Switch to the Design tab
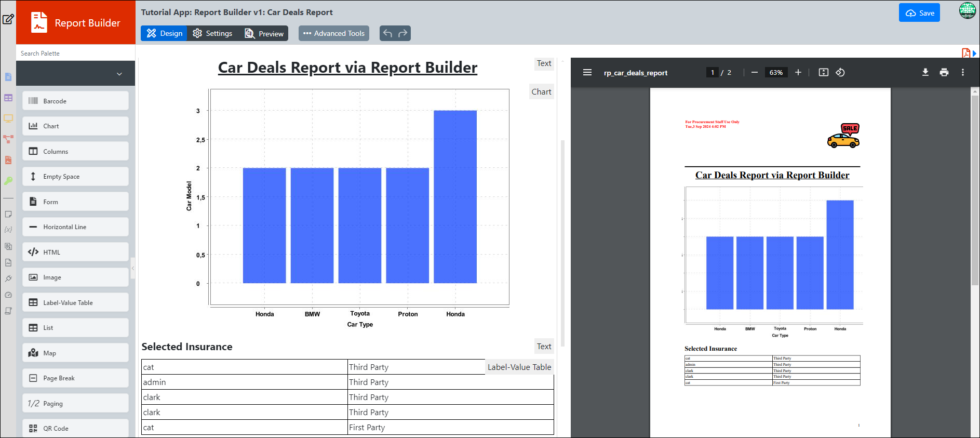The width and height of the screenshot is (980, 438). click(164, 33)
